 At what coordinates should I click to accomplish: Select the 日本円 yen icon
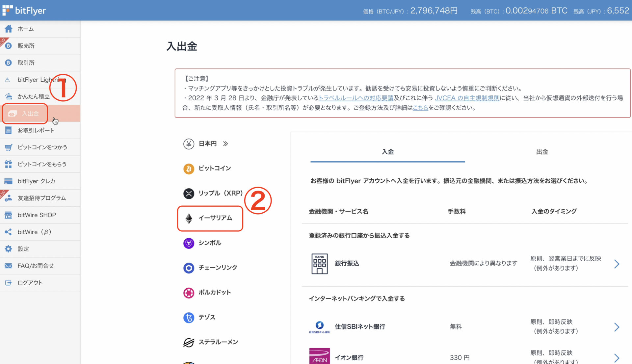pyautogui.click(x=189, y=144)
